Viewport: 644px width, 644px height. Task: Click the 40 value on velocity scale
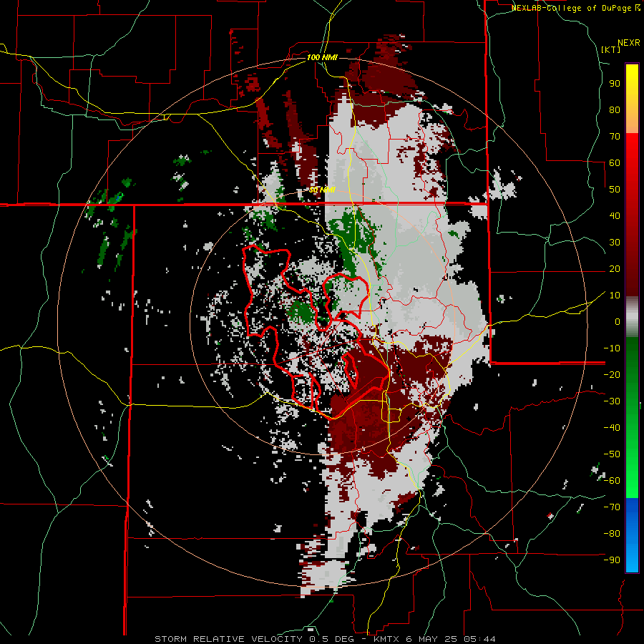click(615, 216)
